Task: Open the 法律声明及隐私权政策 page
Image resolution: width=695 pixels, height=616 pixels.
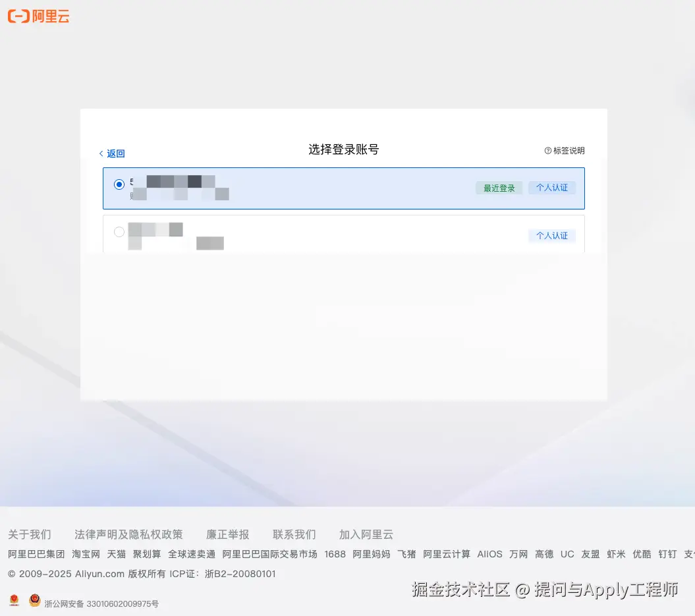Action: point(128,534)
